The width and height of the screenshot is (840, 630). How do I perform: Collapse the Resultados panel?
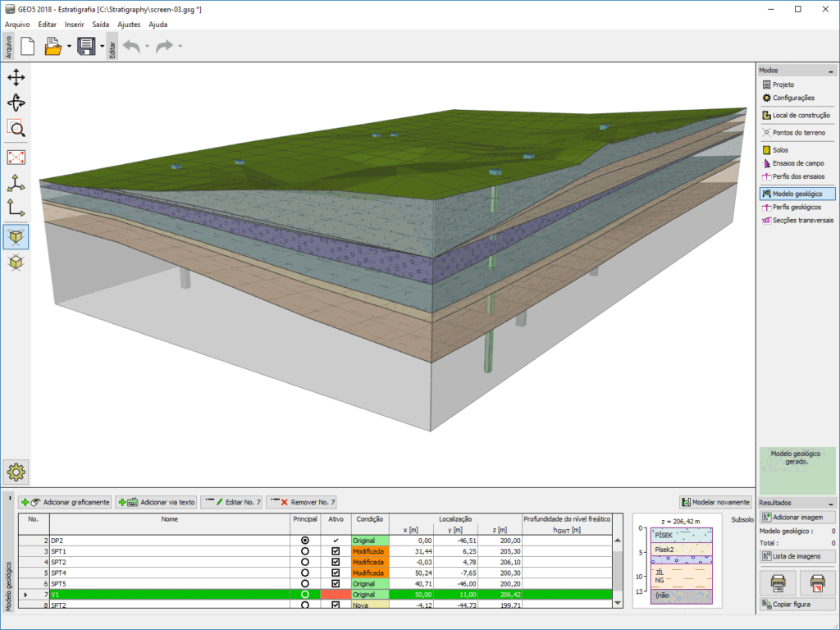tap(829, 503)
